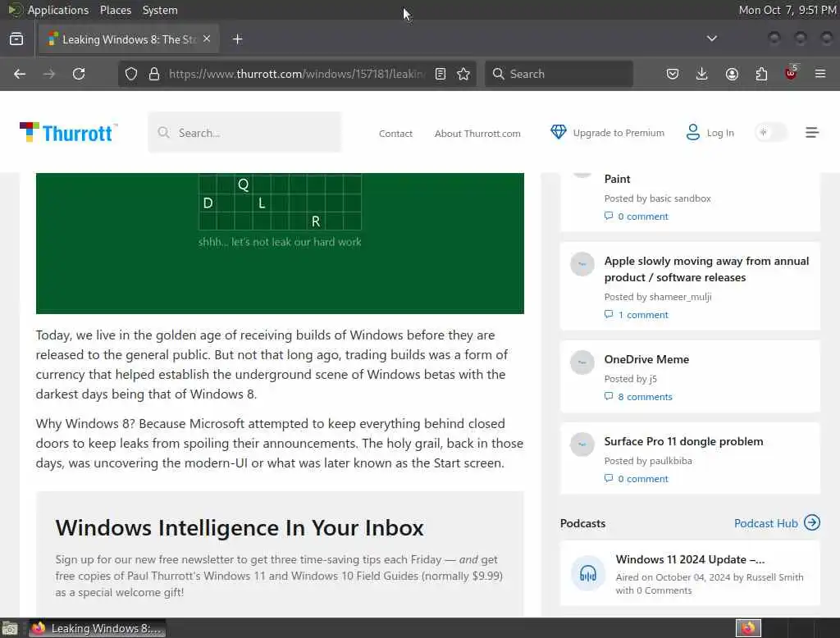
Task: Click the show desktop icon in taskbar
Action: click(x=10, y=628)
